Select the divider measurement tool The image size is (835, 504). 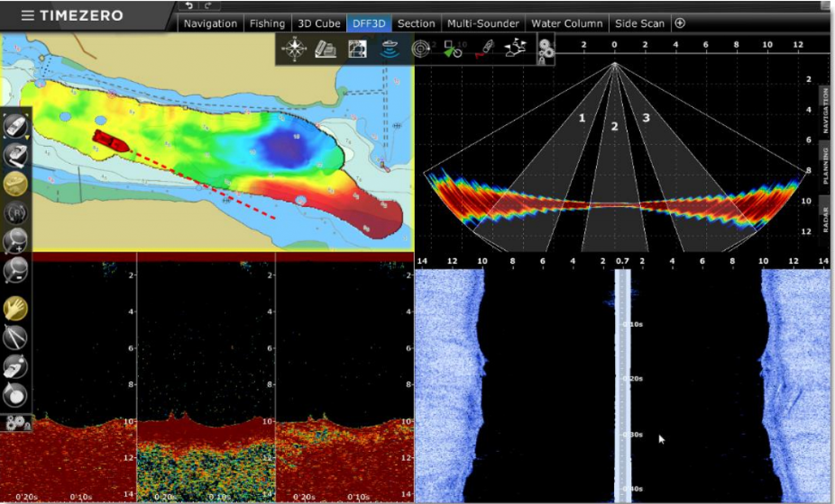tap(15, 337)
